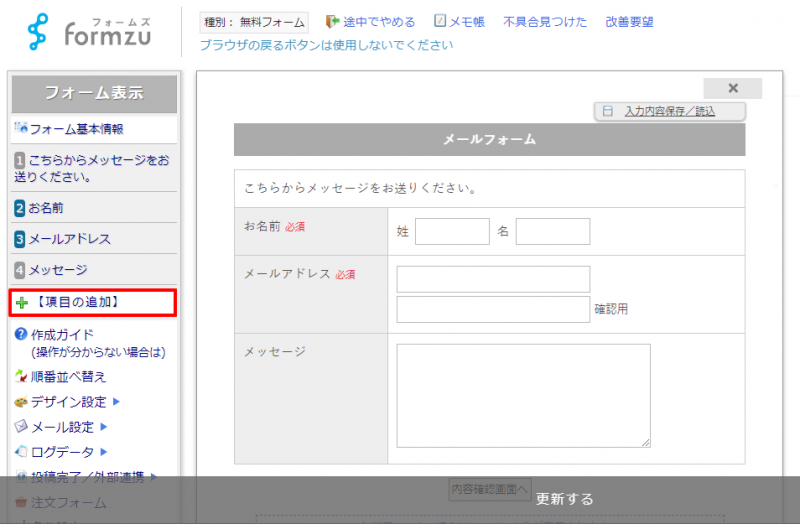The width and height of the screenshot is (800, 524).
Task: Close the form preview with X button
Action: (732, 88)
